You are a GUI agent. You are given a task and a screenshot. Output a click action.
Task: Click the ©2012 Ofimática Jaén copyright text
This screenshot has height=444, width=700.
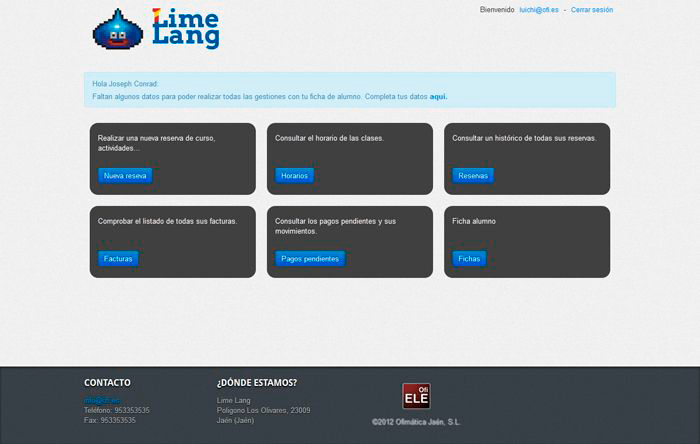click(x=416, y=422)
